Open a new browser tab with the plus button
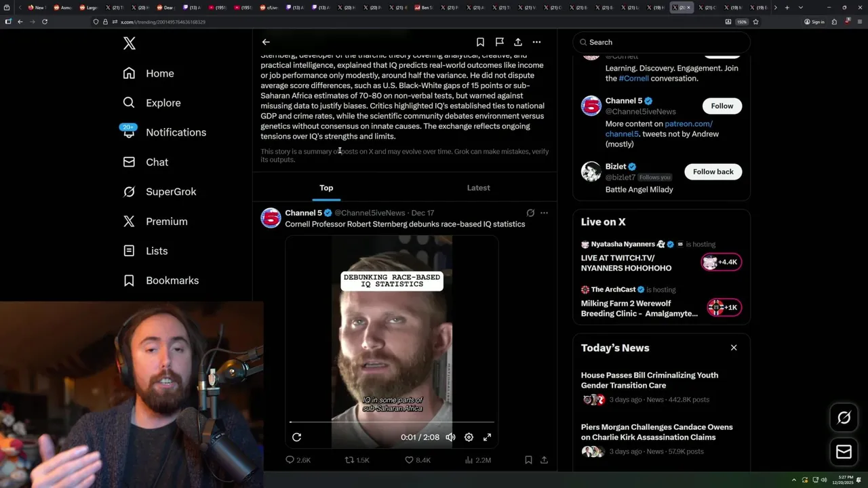This screenshot has width=868, height=488. click(787, 7)
